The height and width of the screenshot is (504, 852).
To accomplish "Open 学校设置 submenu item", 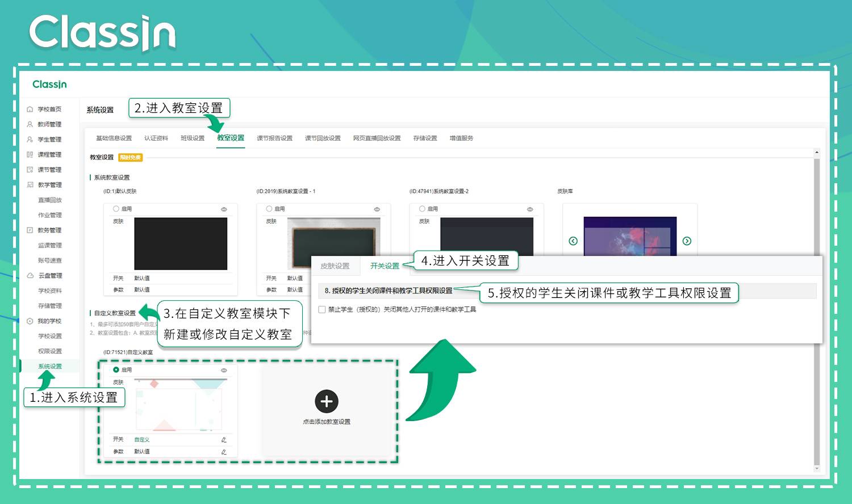I will (50, 336).
